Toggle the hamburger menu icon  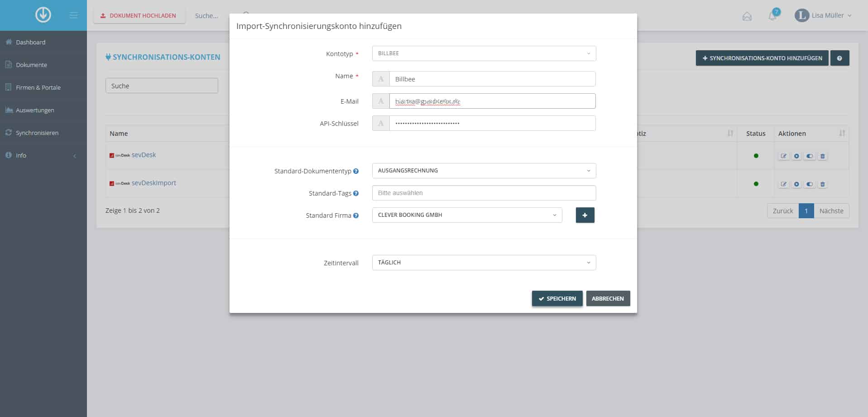[x=73, y=15]
